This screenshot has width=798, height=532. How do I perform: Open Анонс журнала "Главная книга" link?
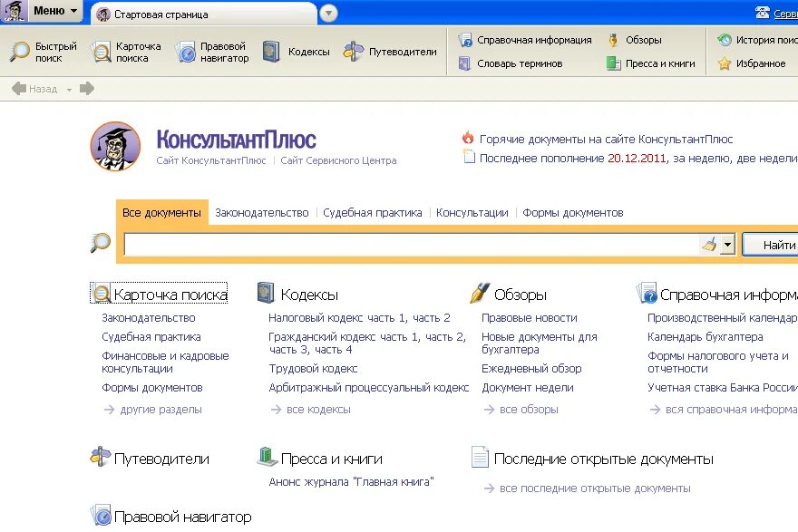[351, 481]
